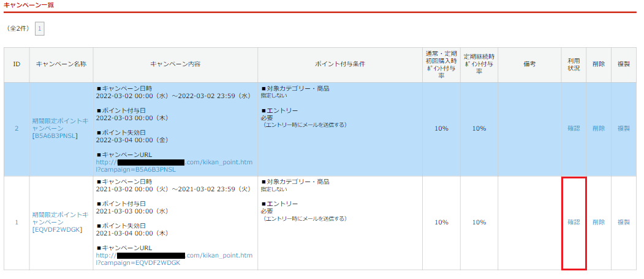Click the ポイント付与条件 column header
644x279 pixels.
pyautogui.click(x=340, y=64)
